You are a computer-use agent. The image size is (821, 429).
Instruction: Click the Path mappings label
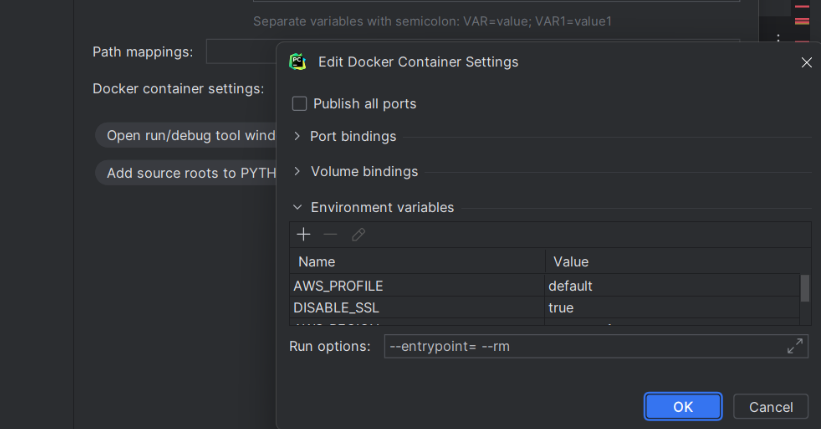click(x=142, y=52)
